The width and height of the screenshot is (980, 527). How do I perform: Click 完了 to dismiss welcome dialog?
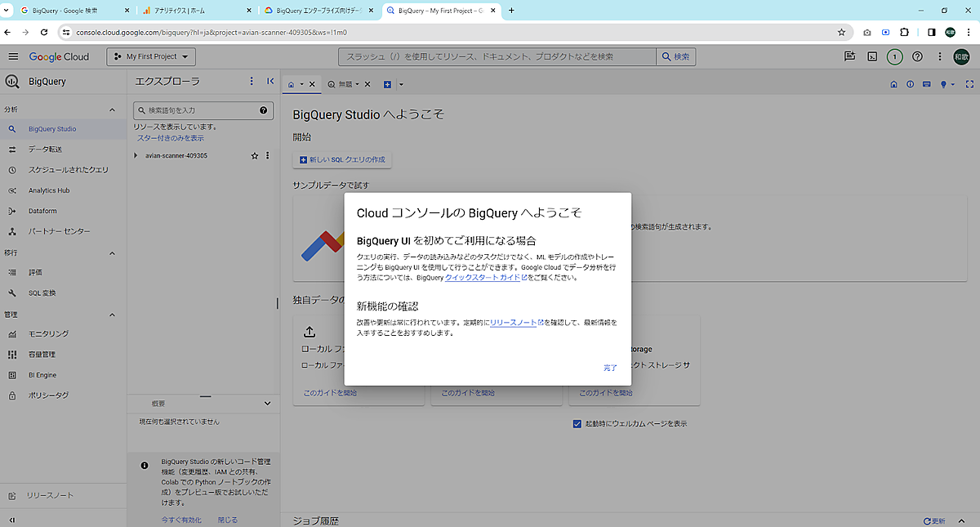(x=610, y=368)
